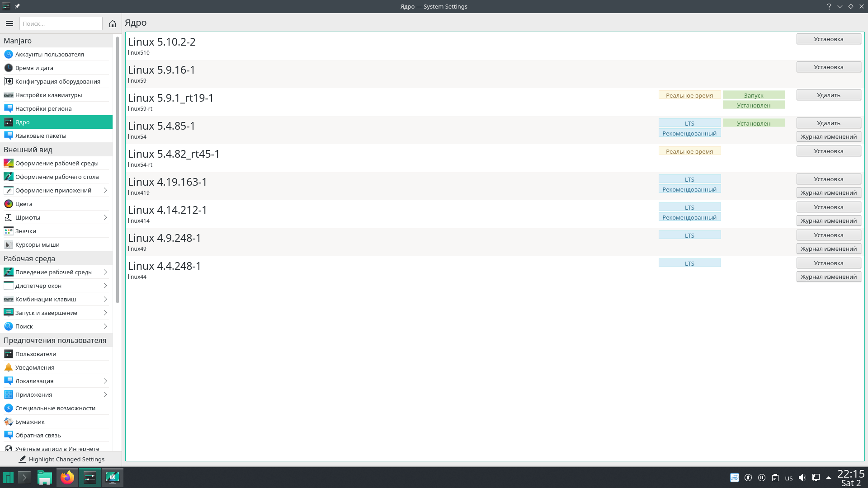Click the linux54-rt package name
The image size is (868, 488).
click(140, 164)
